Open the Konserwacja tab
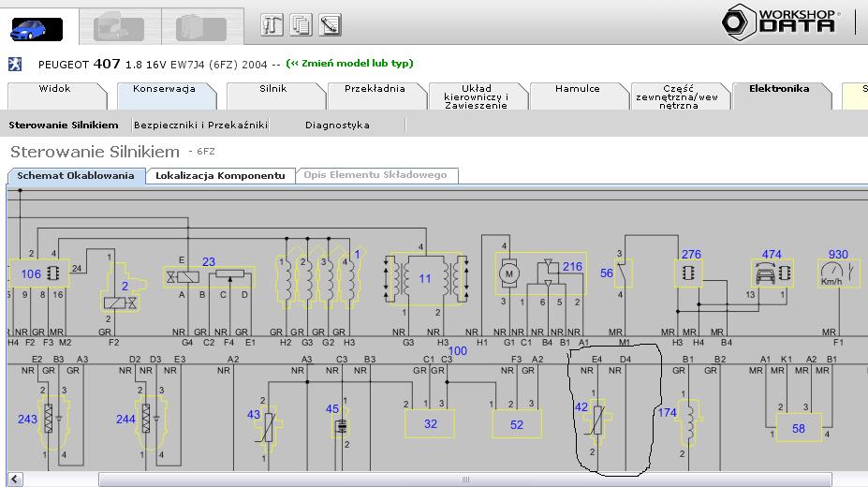868x487 pixels. click(x=165, y=96)
